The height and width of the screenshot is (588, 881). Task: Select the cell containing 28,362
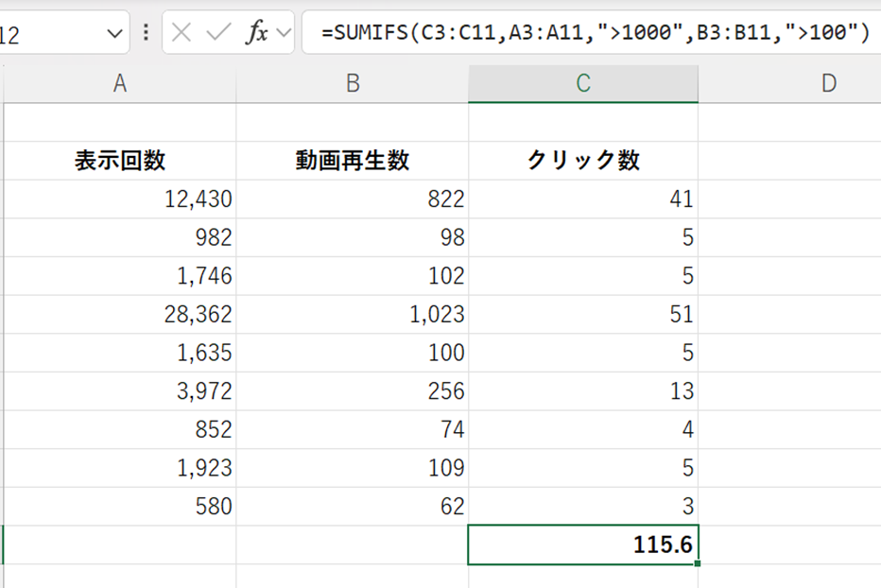(x=120, y=314)
